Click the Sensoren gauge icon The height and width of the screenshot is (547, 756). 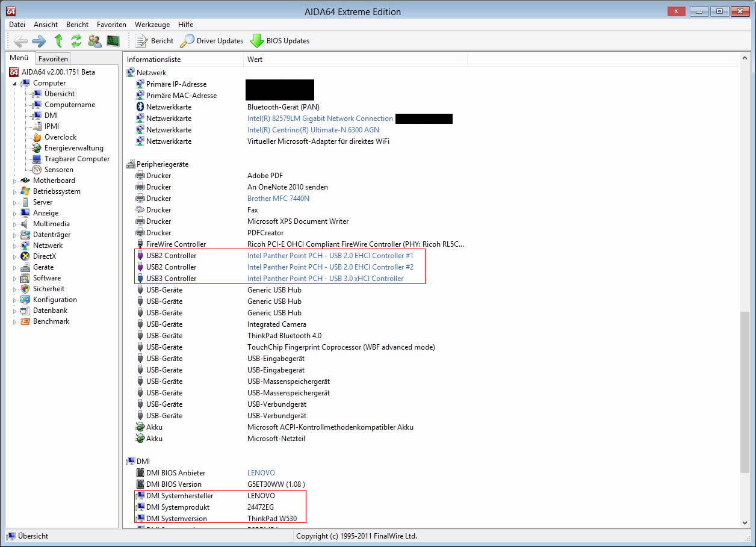point(37,170)
